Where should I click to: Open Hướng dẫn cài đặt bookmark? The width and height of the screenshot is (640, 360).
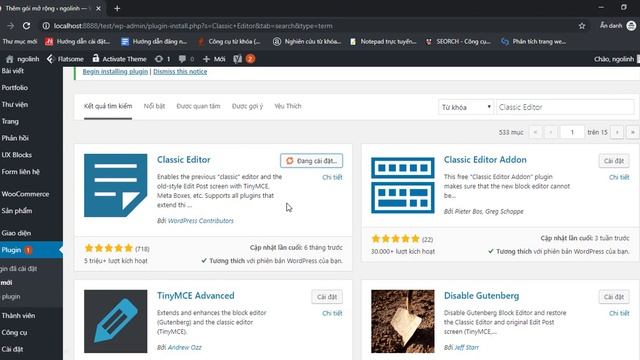78,41
